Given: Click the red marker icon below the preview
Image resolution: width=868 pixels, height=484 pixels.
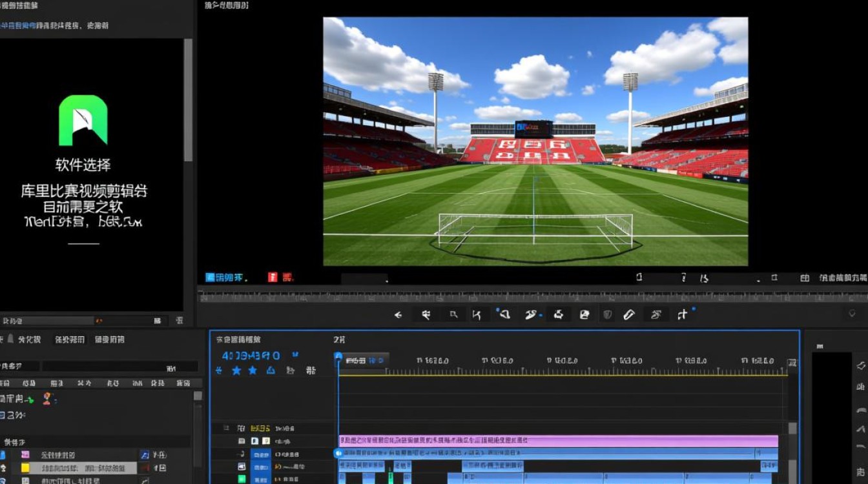Looking at the screenshot, I should 273,277.
